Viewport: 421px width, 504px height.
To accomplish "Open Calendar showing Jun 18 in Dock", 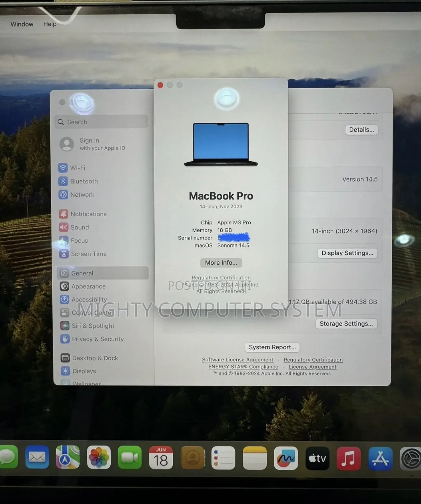I will [x=161, y=458].
